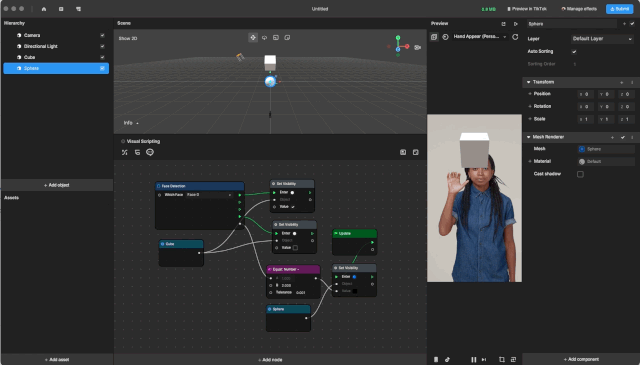Viewport: 640px width, 365px height.
Task: Toggle Camera visibility checkbox in Hierarchy
Action: coord(102,35)
